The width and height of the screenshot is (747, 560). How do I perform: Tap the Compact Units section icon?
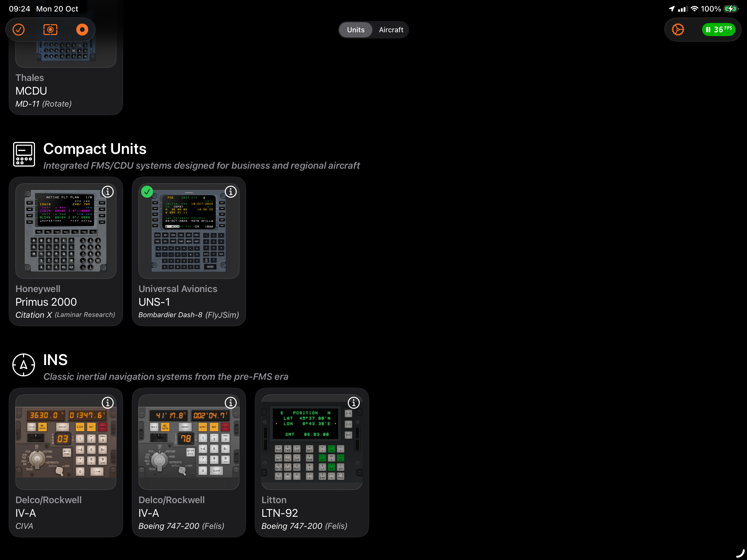(24, 154)
